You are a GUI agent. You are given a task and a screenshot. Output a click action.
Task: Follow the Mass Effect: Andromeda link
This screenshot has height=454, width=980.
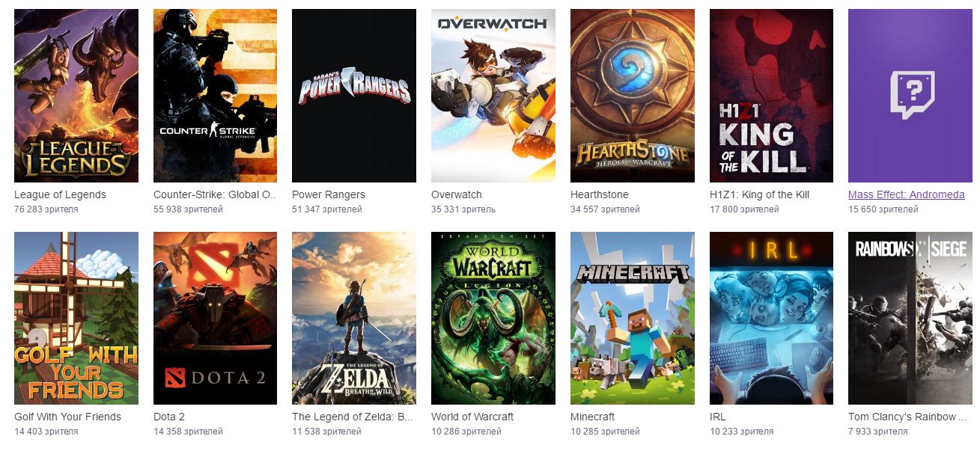point(906,194)
